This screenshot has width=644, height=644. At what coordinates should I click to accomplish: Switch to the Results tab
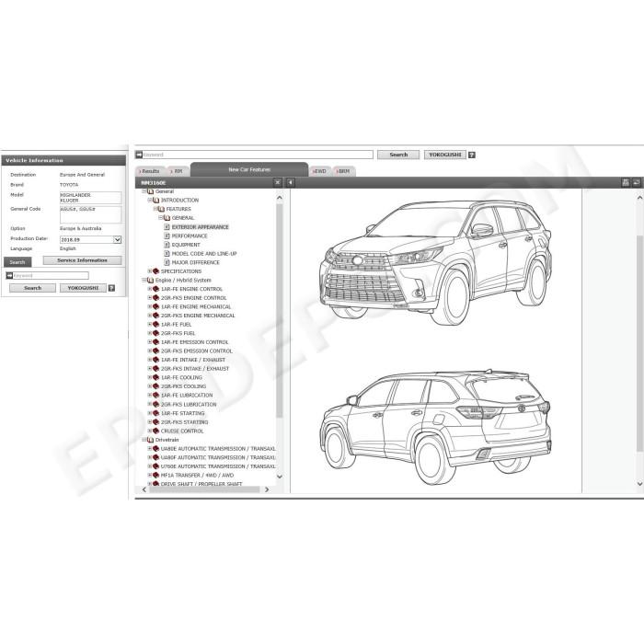[x=150, y=171]
